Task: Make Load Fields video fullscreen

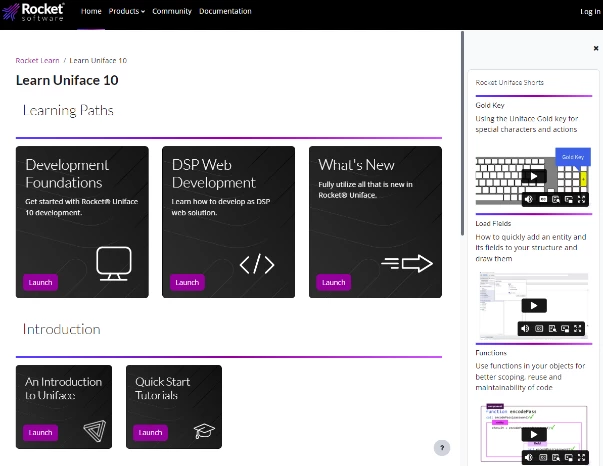Action: [578, 328]
